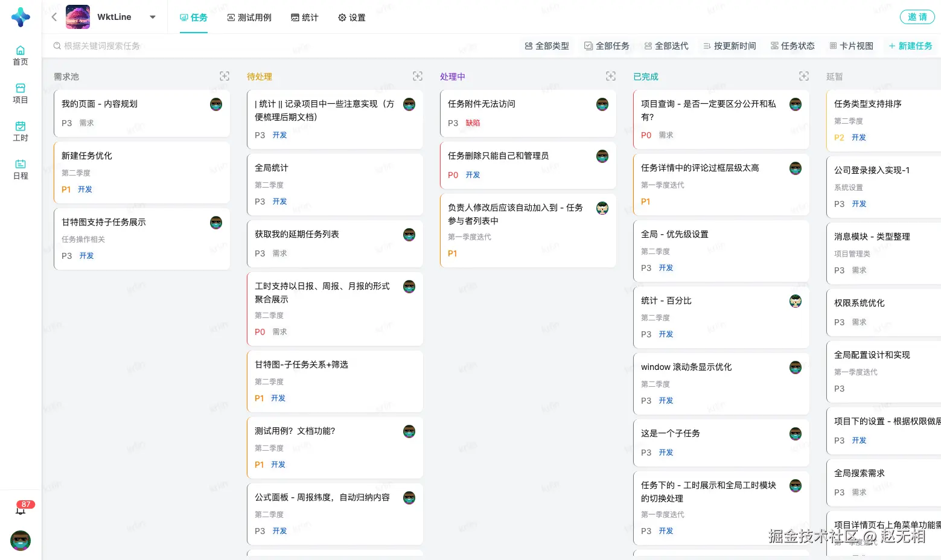The width and height of the screenshot is (941, 560).
Task: Open the 卡片视图 view switcher
Action: coord(851,46)
